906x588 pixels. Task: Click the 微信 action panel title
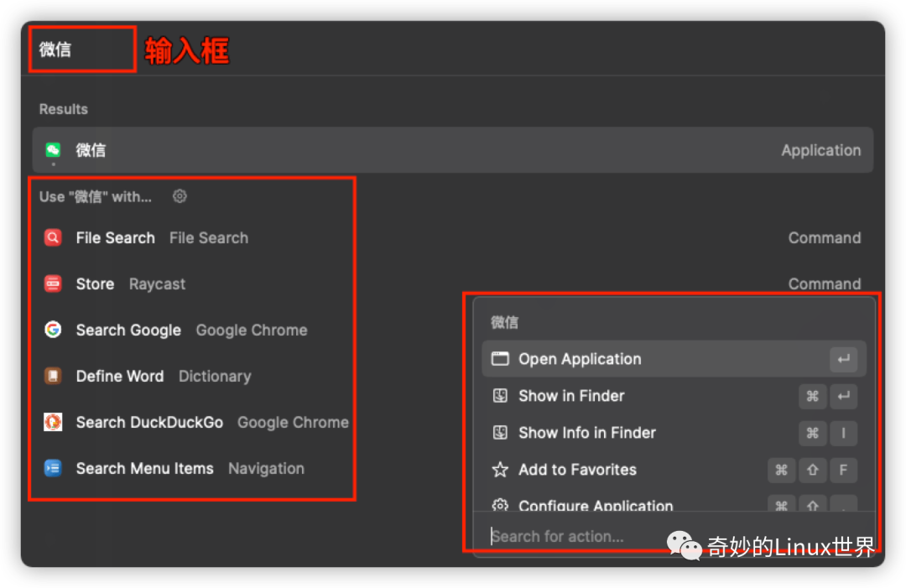pos(504,322)
